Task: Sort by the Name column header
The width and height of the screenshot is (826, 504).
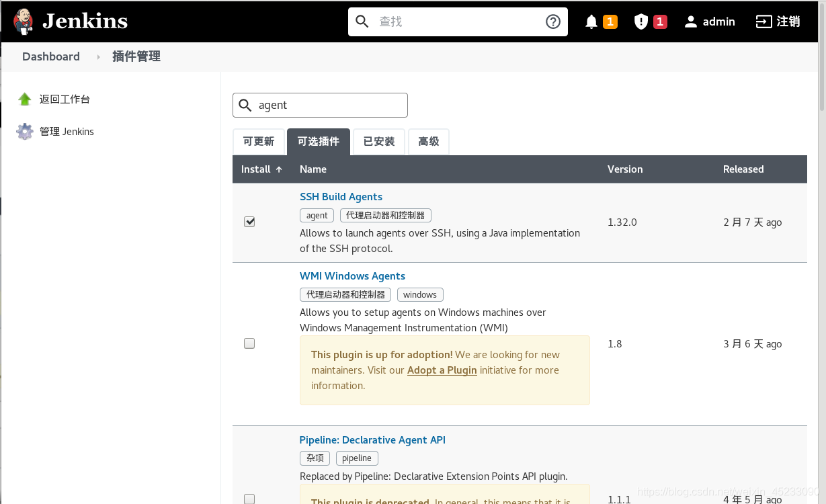Action: (313, 169)
